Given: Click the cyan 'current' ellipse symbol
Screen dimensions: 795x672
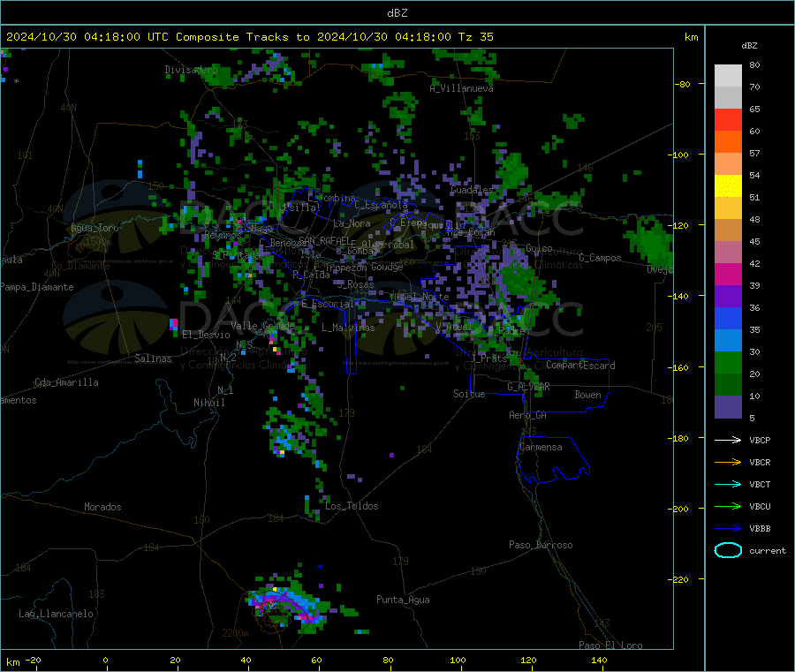Looking at the screenshot, I should coord(728,550).
